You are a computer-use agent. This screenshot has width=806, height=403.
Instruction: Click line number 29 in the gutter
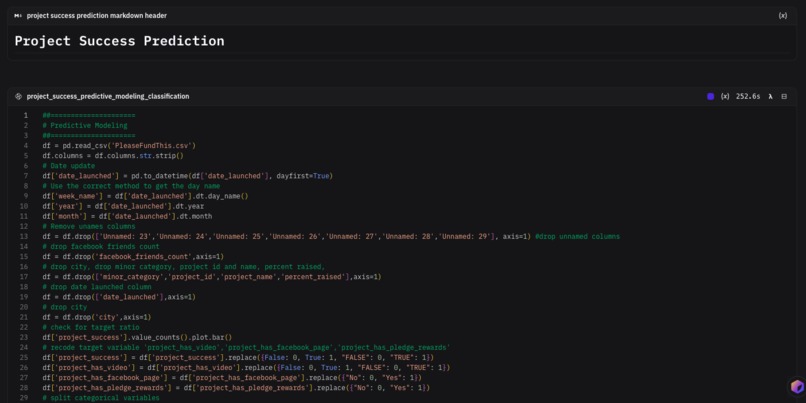(24, 398)
